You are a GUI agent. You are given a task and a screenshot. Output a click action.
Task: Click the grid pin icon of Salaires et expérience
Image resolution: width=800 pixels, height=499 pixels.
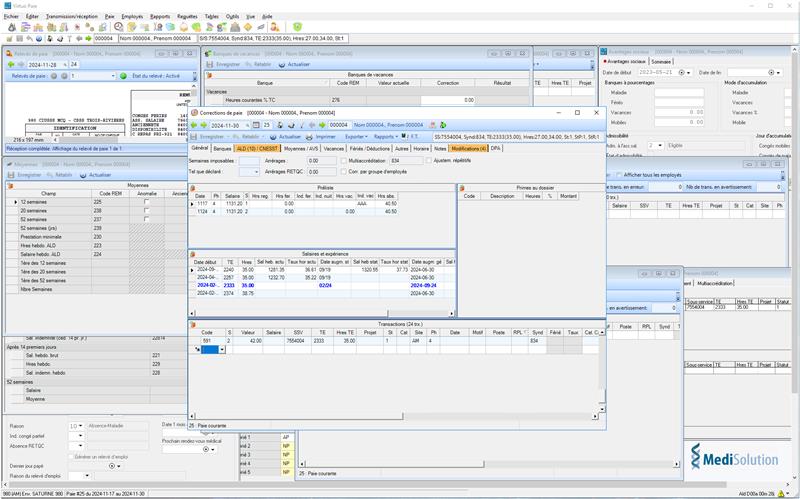(193, 254)
